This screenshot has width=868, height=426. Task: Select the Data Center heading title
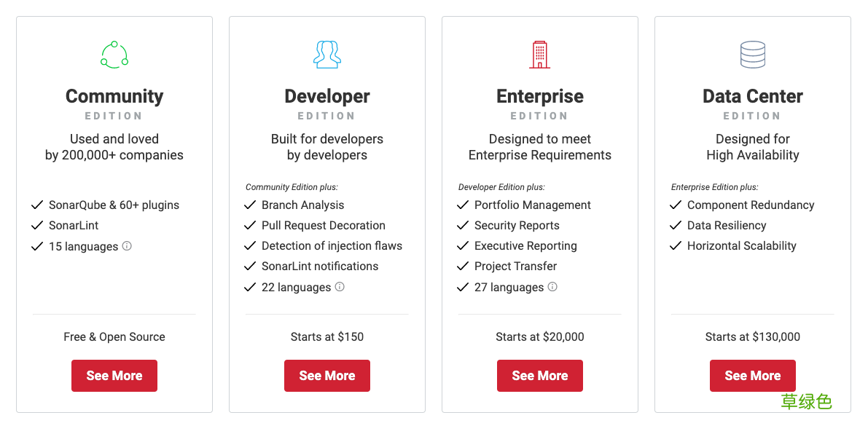click(752, 96)
